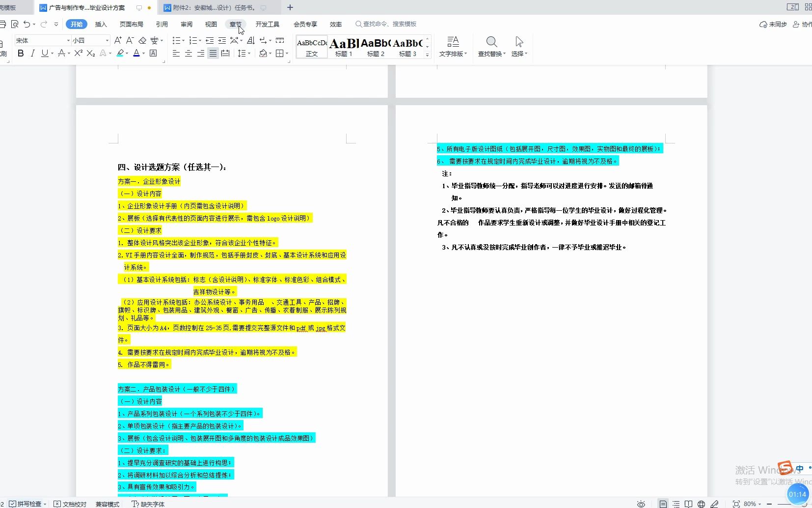Screen dimensions: 812x508
Task: Click the command search field
Action: click(386, 24)
